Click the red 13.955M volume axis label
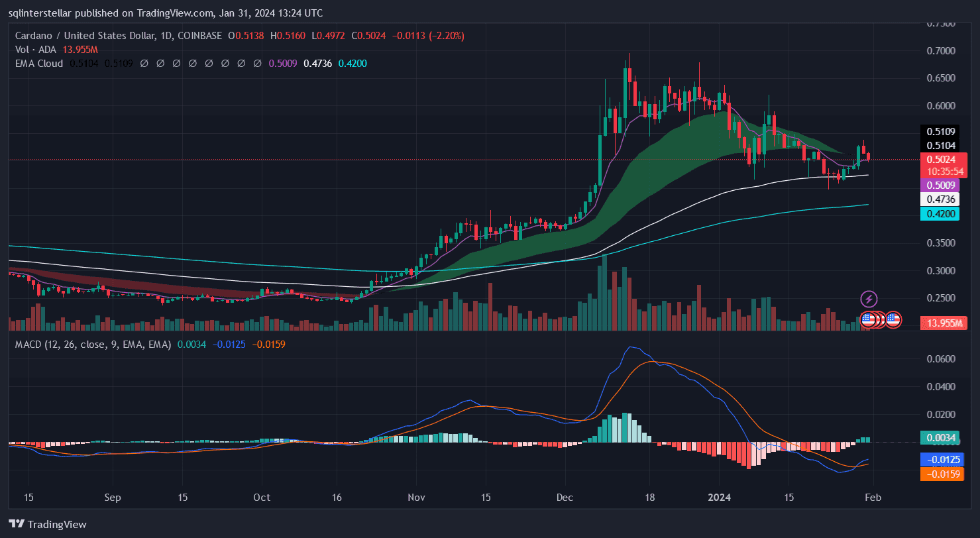 coord(940,323)
